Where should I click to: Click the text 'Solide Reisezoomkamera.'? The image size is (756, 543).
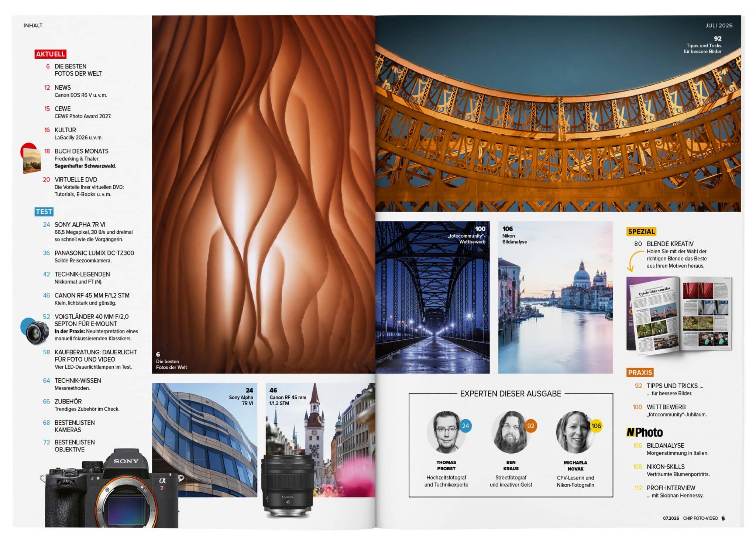coord(83,261)
